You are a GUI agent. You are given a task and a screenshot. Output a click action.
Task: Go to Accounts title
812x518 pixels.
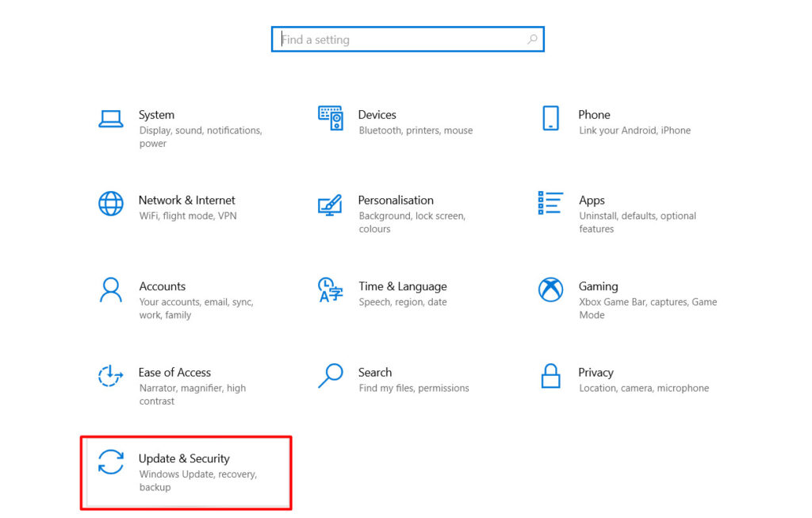click(162, 286)
